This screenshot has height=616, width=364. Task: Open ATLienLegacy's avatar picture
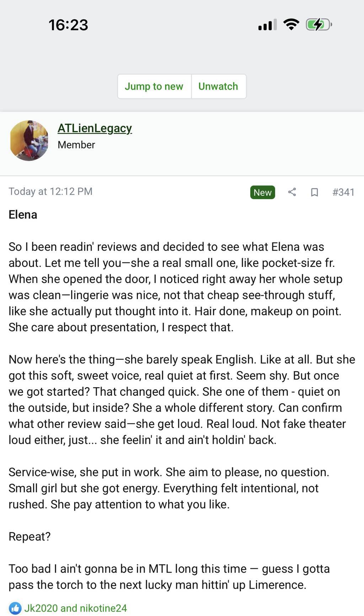29,141
